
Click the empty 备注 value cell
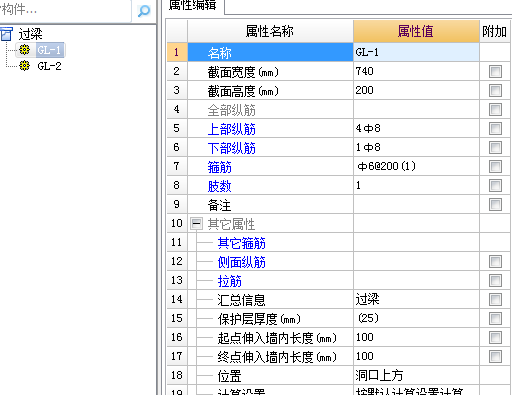416,204
